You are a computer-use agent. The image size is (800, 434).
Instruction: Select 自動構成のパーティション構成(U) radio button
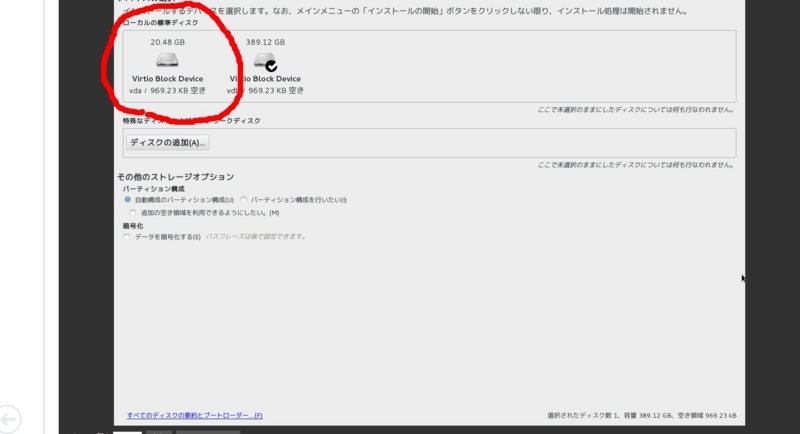point(128,199)
